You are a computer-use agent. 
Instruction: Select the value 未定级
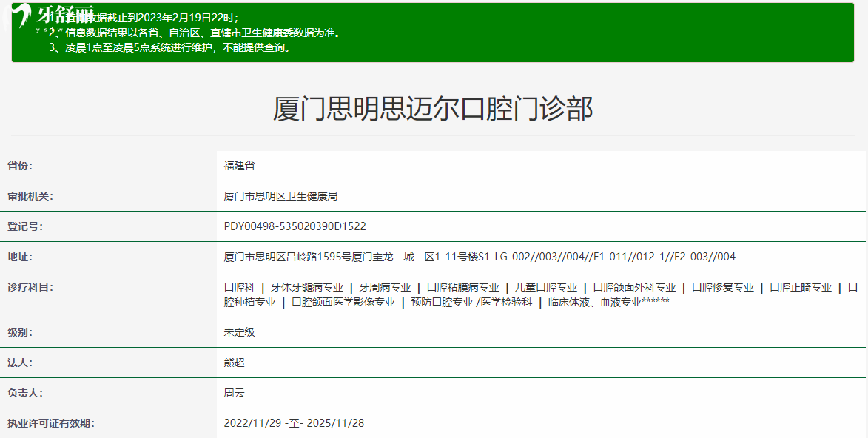click(x=239, y=332)
